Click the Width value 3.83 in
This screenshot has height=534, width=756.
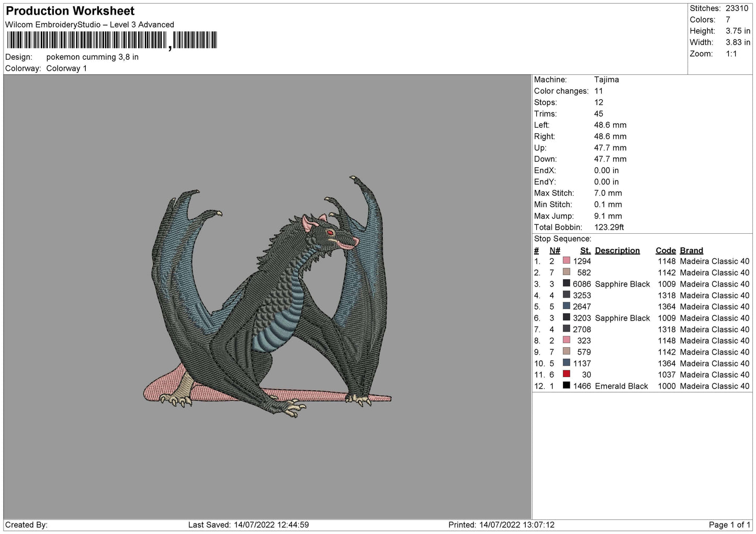(738, 42)
